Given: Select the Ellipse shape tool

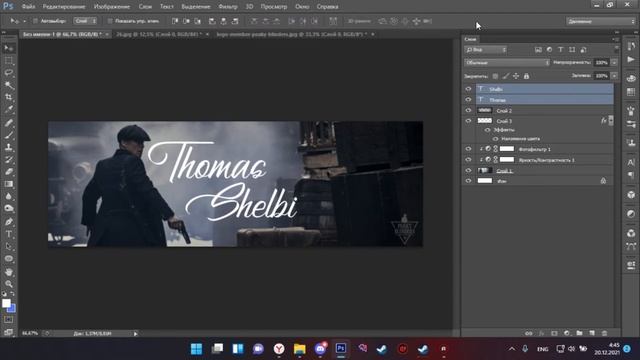Looking at the screenshot, I should pyautogui.click(x=9, y=259).
